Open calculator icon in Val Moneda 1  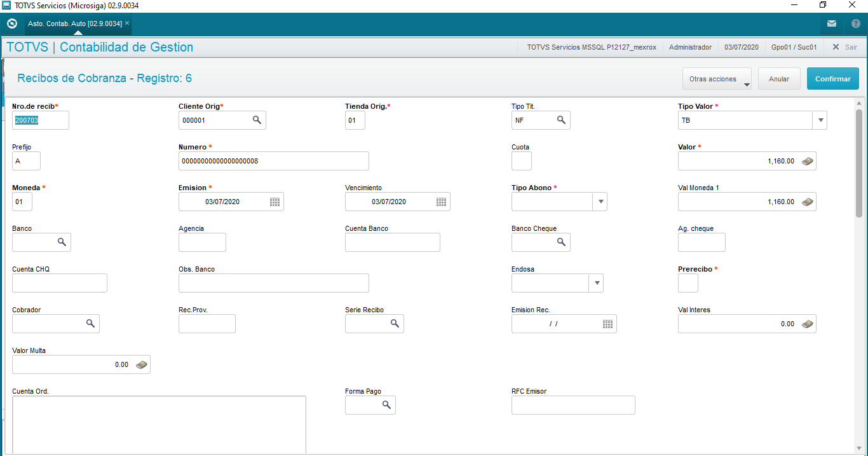807,202
